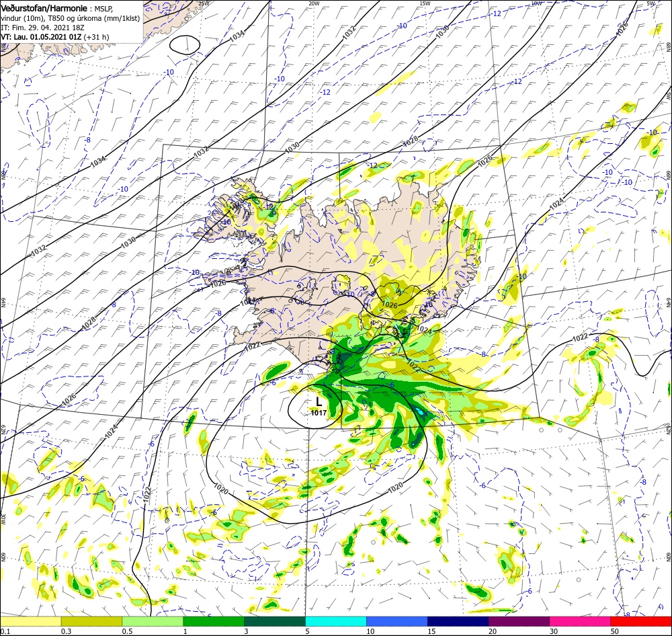Pick the dark teal-green 3 mm legend swatch
Viewport: 672px width, 636px height.
[275, 621]
